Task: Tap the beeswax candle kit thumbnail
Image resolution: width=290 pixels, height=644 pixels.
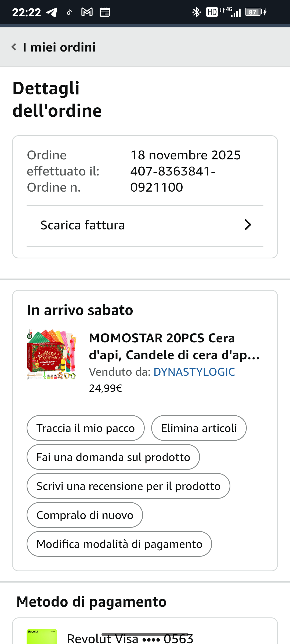Action: click(52, 354)
